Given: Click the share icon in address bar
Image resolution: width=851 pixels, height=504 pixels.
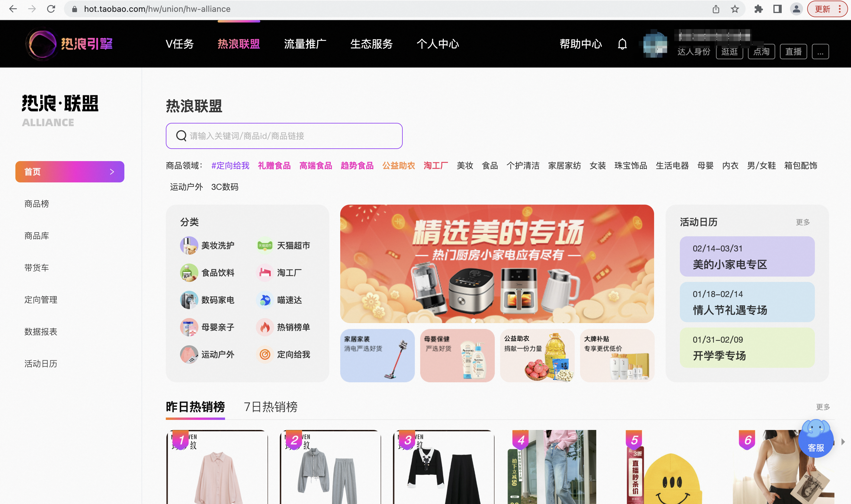Looking at the screenshot, I should (716, 9).
